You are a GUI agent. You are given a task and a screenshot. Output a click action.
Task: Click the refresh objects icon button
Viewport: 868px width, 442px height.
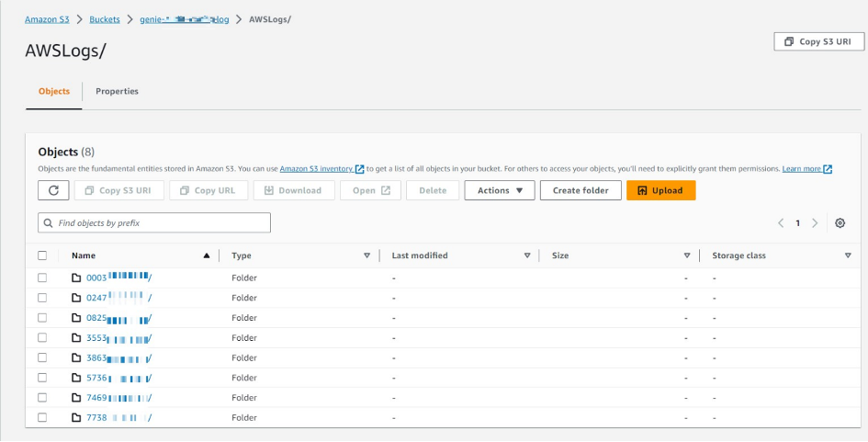coord(53,190)
